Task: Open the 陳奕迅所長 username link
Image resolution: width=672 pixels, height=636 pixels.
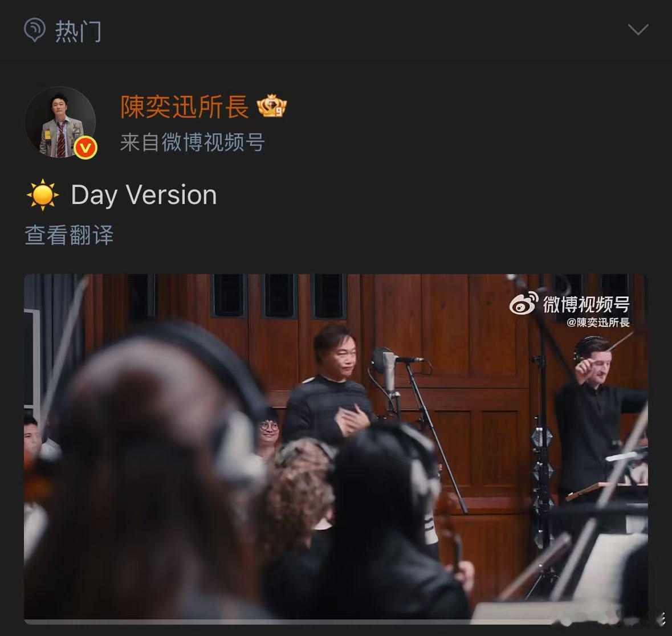Action: [x=184, y=107]
